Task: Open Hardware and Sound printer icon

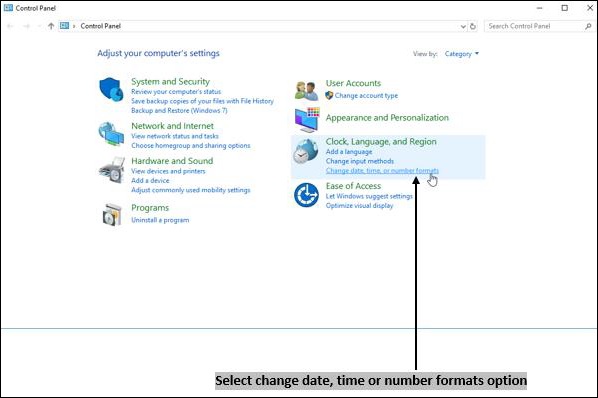Action: click(x=112, y=170)
